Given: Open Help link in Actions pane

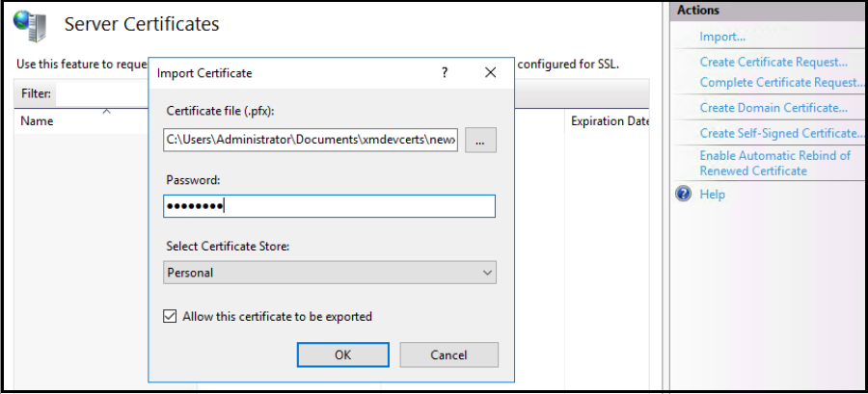Looking at the screenshot, I should tap(712, 195).
